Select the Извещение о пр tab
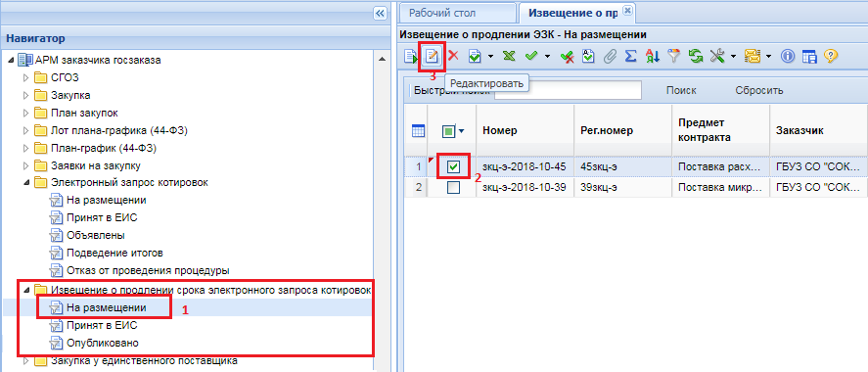The width and height of the screenshot is (868, 372). click(572, 13)
